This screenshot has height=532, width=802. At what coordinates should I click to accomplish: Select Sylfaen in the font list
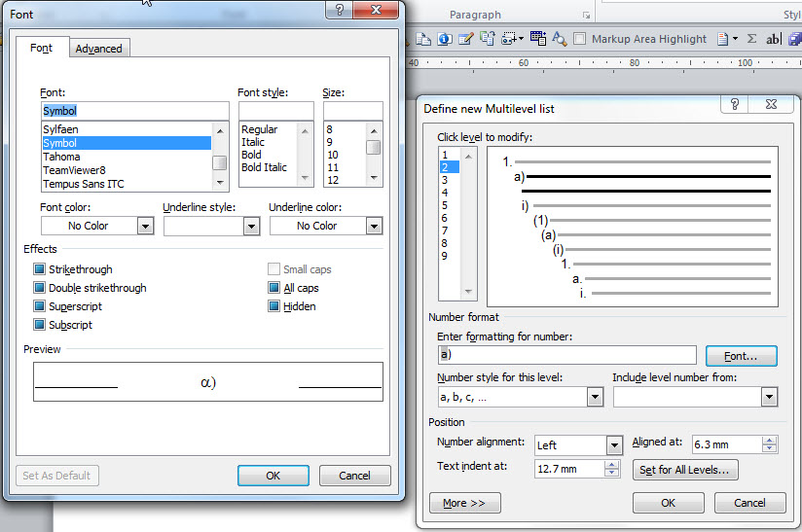127,129
